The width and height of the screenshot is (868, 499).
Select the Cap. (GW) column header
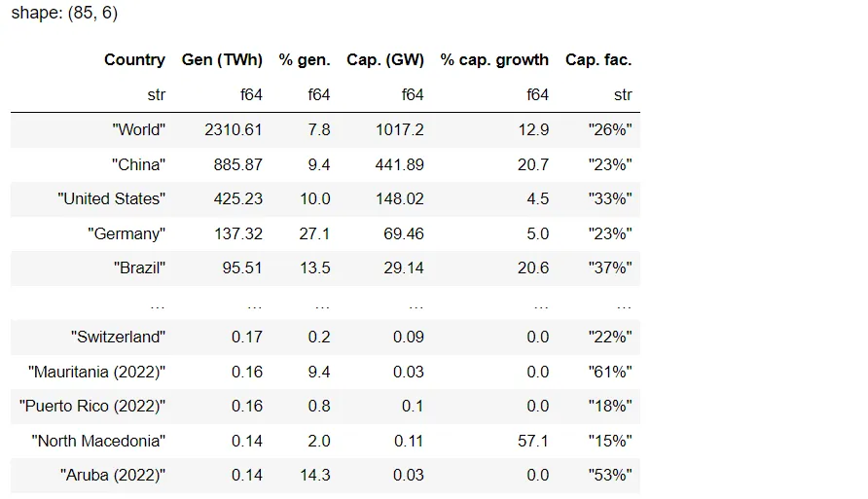[x=384, y=60]
